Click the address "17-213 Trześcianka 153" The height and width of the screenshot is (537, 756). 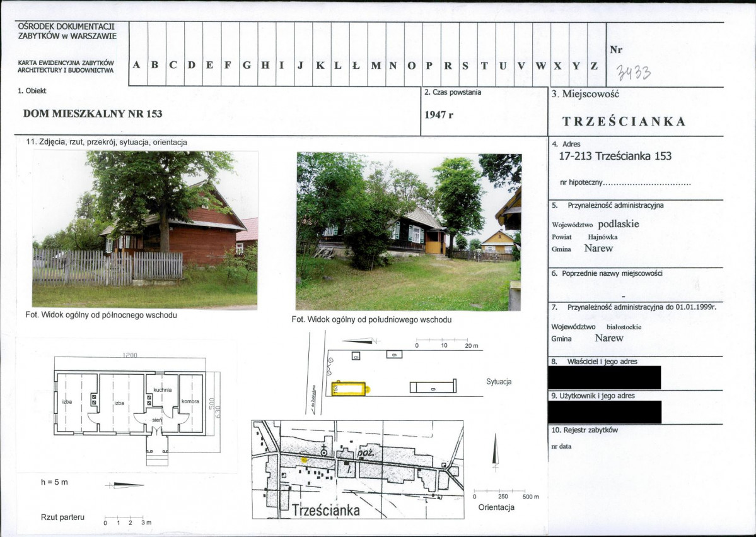coord(615,156)
